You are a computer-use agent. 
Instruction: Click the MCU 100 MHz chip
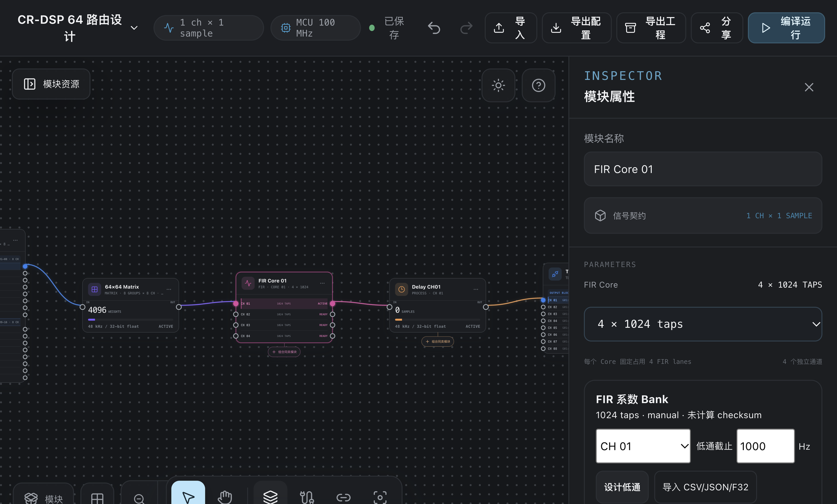(315, 28)
